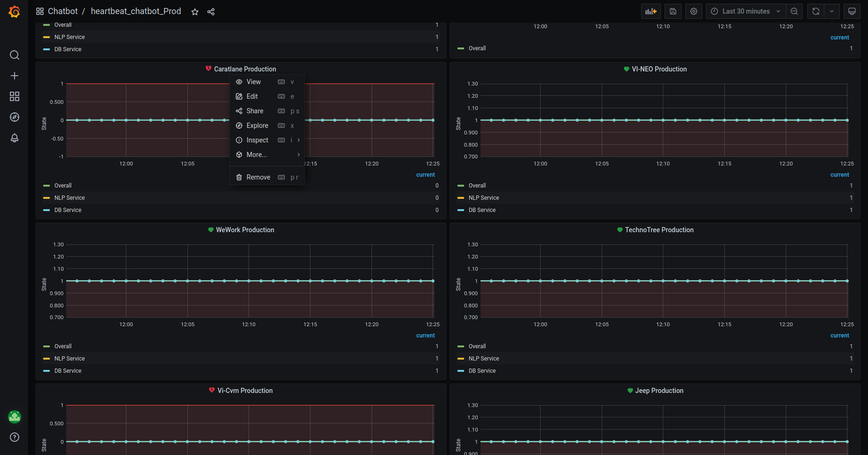Click the Add panel button in toolbar

pos(651,11)
